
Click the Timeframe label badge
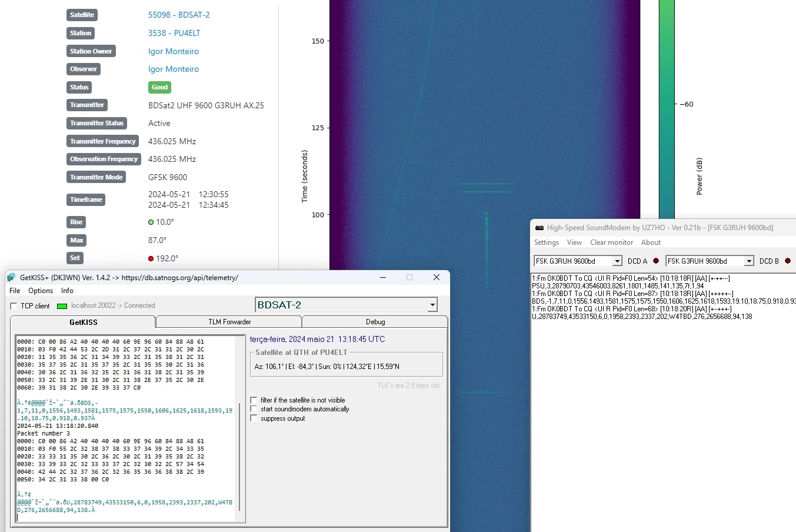86,199
